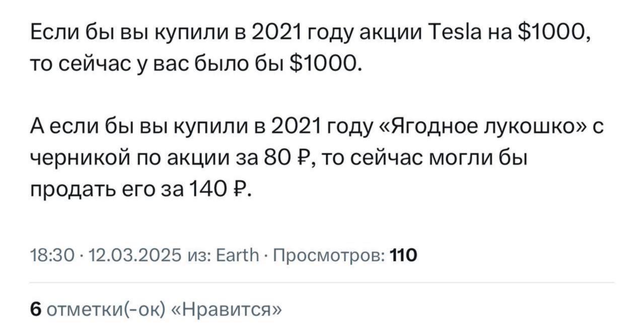Click the Просмотров views label
The height and width of the screenshot is (330, 644).
(x=328, y=255)
